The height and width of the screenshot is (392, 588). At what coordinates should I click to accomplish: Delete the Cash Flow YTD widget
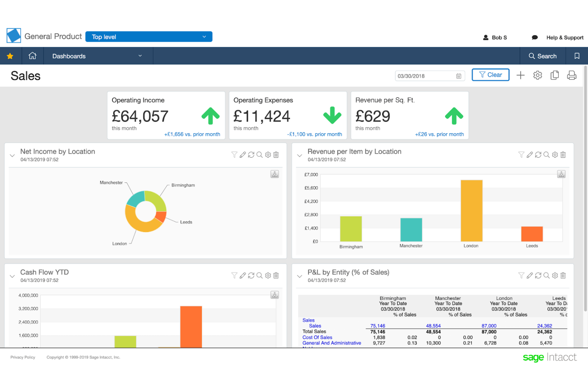276,275
